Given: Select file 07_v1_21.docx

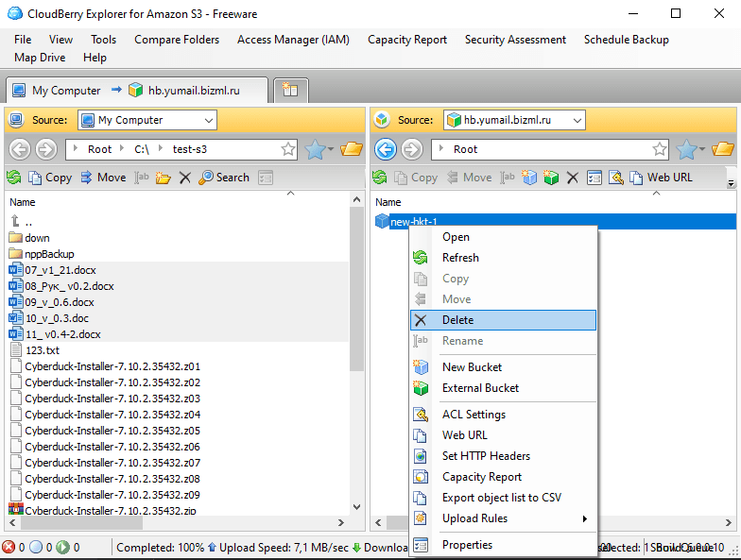Looking at the screenshot, I should (x=53, y=270).
